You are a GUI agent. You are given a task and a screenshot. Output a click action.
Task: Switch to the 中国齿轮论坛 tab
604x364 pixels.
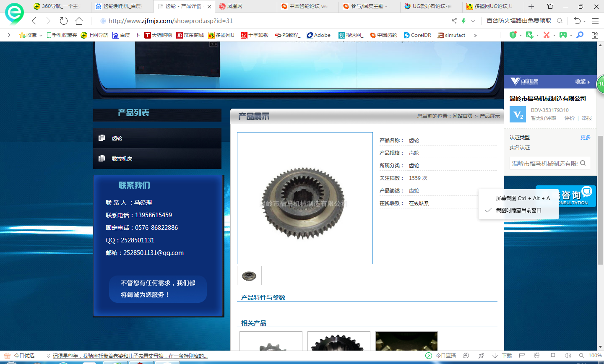coord(308,6)
